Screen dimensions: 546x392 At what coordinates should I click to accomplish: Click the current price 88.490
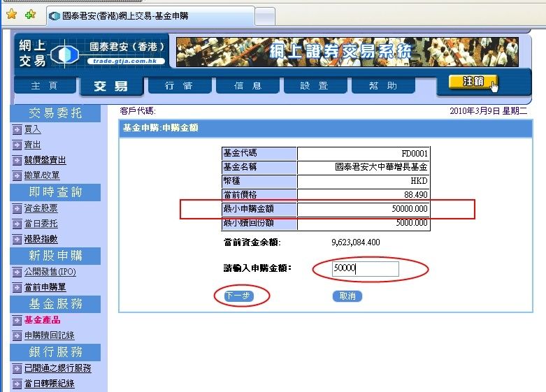[x=416, y=195]
